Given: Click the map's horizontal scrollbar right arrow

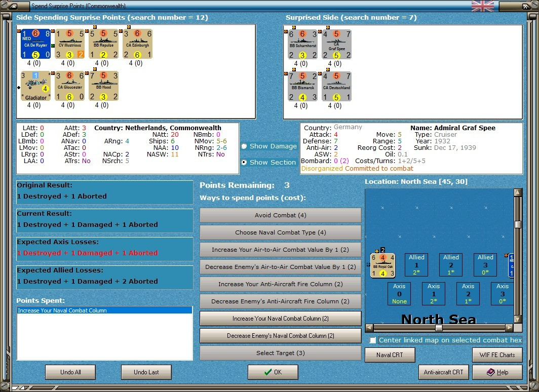Looking at the screenshot, I should (x=510, y=328).
